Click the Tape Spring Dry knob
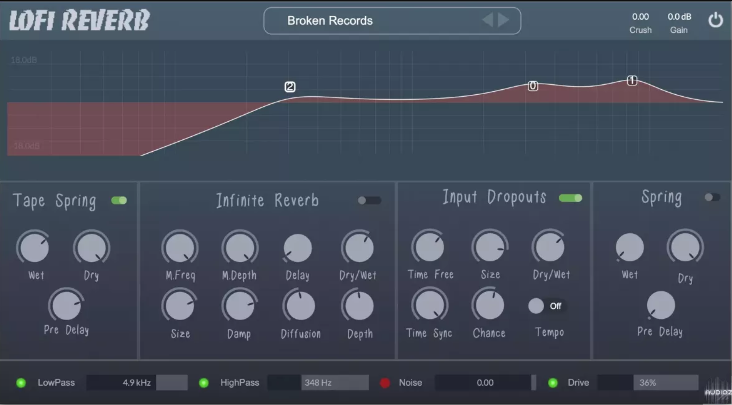The width and height of the screenshot is (732, 405). (91, 248)
